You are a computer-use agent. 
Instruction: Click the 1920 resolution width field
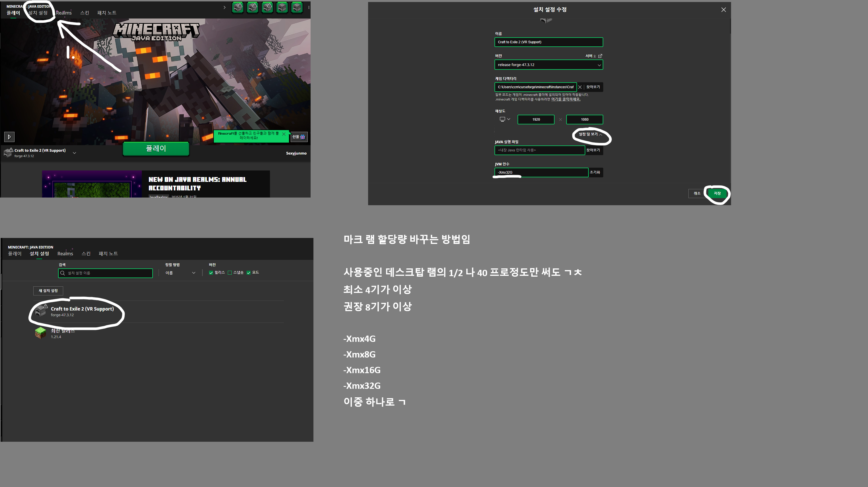pos(536,120)
